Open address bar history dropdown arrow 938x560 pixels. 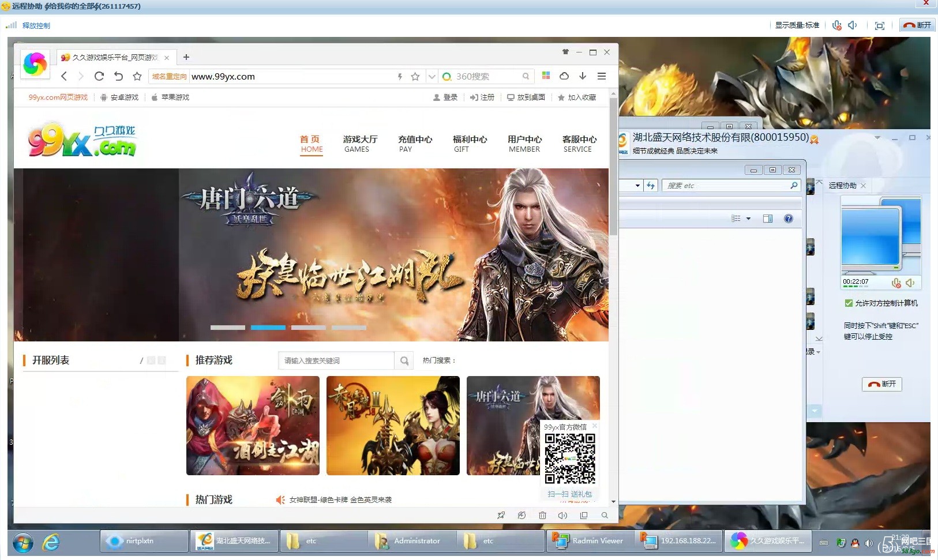[x=432, y=76]
